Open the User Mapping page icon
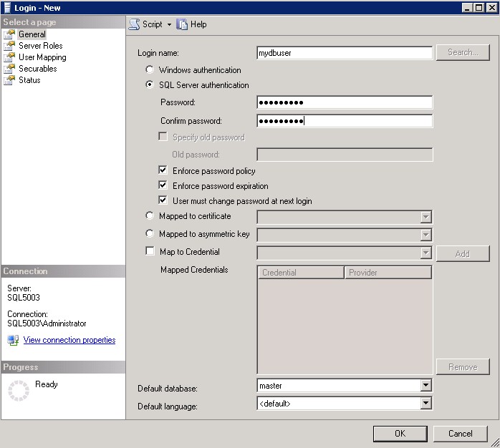Screen dimensions: 500x448 click(9, 57)
